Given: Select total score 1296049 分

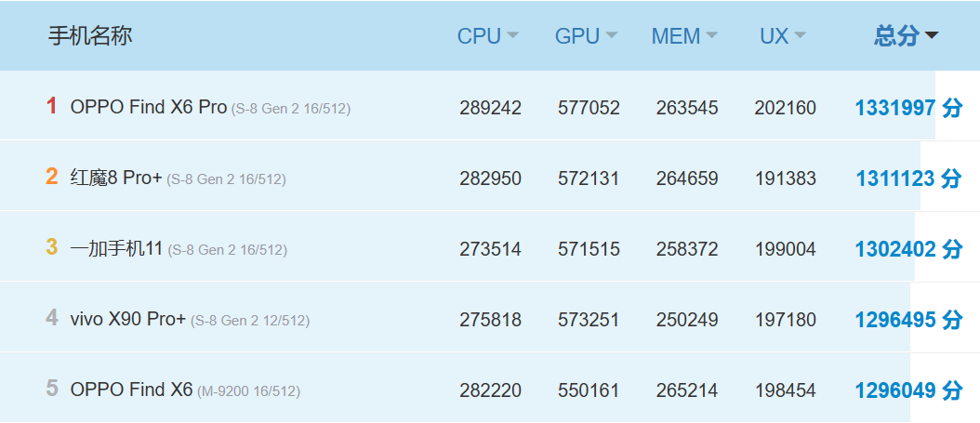Looking at the screenshot, I should coord(908,390).
